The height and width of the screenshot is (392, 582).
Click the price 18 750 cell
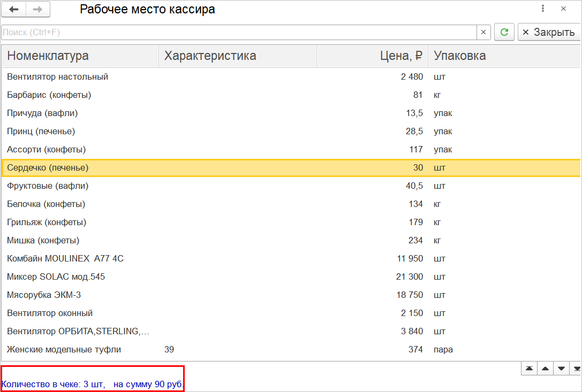point(372,295)
